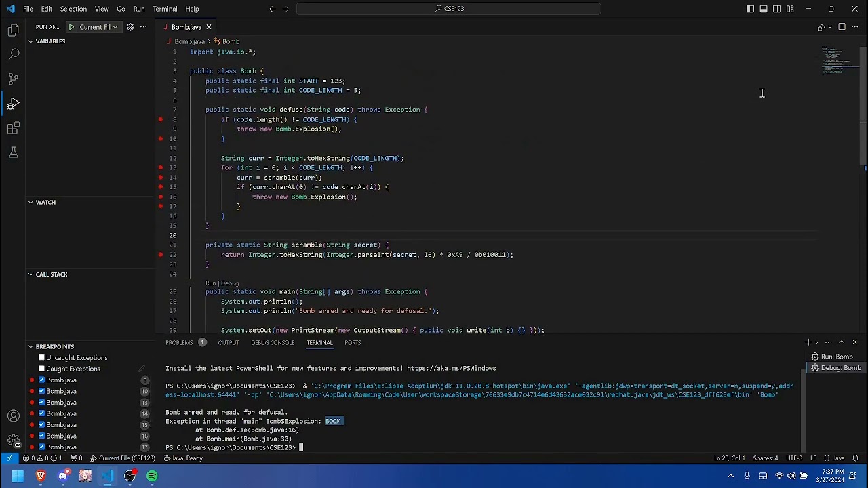Switch to the PROBLEMS panel tab
868x488 pixels.
[179, 343]
